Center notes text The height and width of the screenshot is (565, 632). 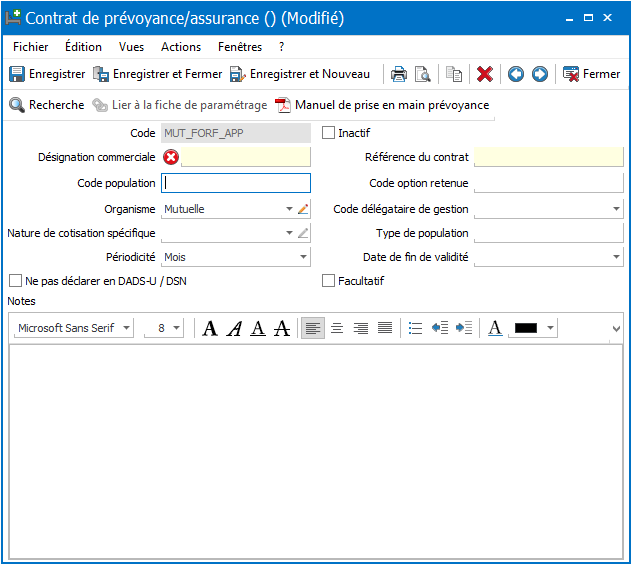pos(337,328)
